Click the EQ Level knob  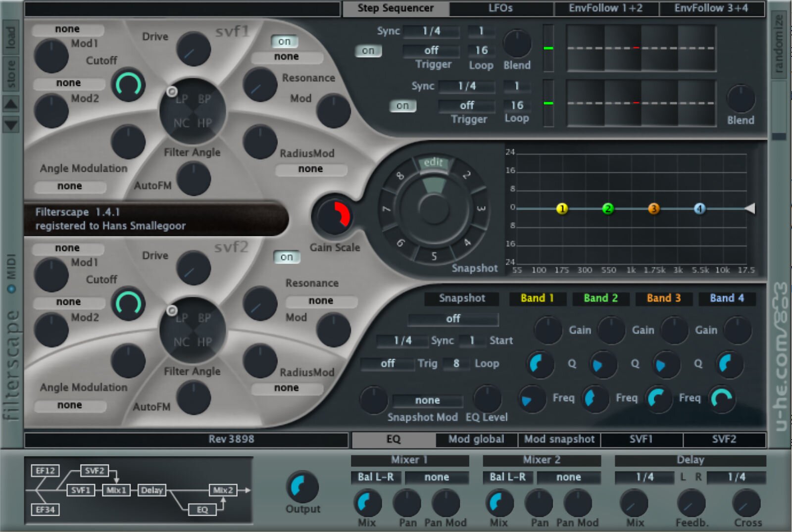[487, 399]
